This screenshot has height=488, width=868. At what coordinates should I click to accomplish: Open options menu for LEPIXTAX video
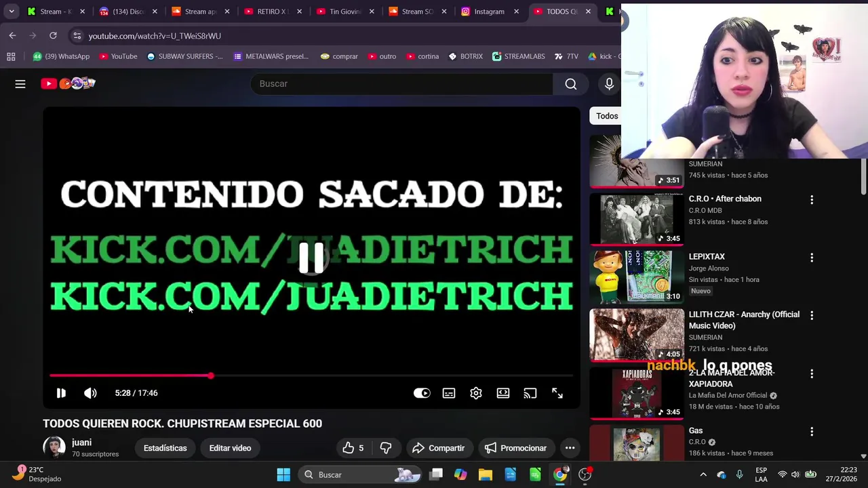pos(812,258)
